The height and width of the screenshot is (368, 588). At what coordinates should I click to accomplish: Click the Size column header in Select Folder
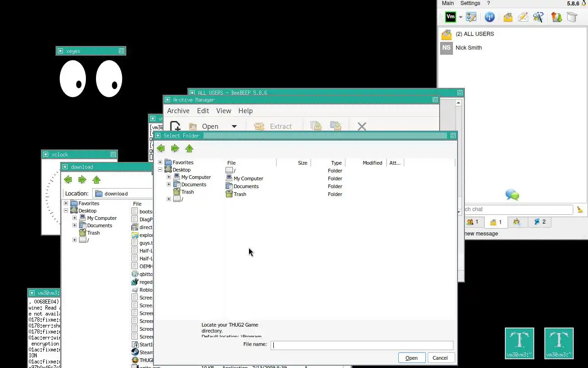coord(294,163)
